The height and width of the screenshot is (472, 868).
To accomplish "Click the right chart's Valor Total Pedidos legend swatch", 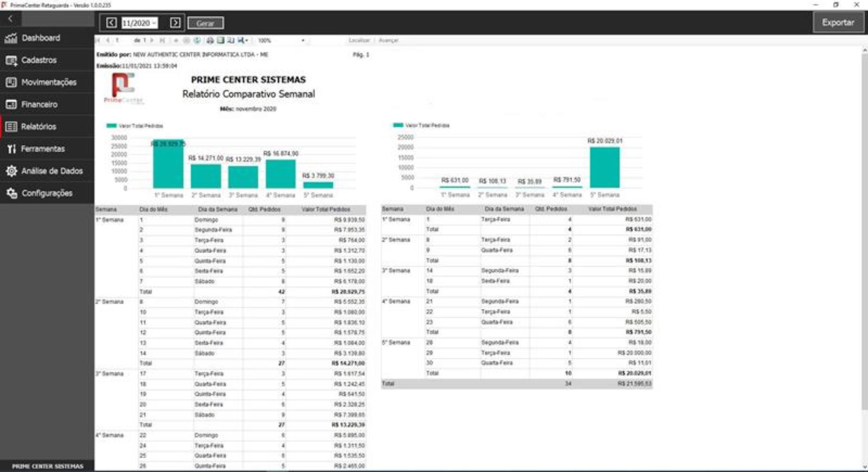I will (x=398, y=125).
